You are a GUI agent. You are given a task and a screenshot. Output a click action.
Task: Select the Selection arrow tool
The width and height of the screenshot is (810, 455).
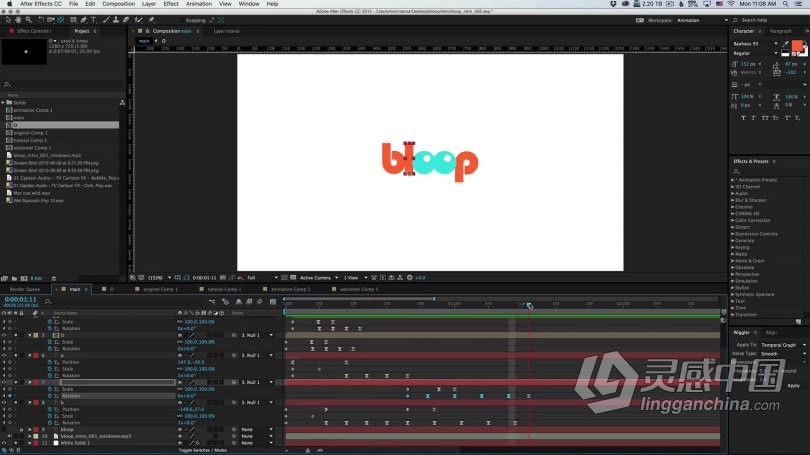8,20
